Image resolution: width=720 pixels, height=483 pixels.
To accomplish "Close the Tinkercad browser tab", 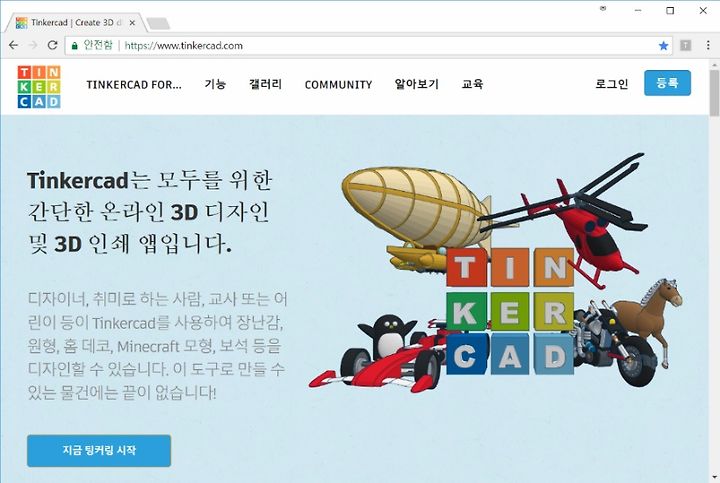I will pyautogui.click(x=132, y=22).
